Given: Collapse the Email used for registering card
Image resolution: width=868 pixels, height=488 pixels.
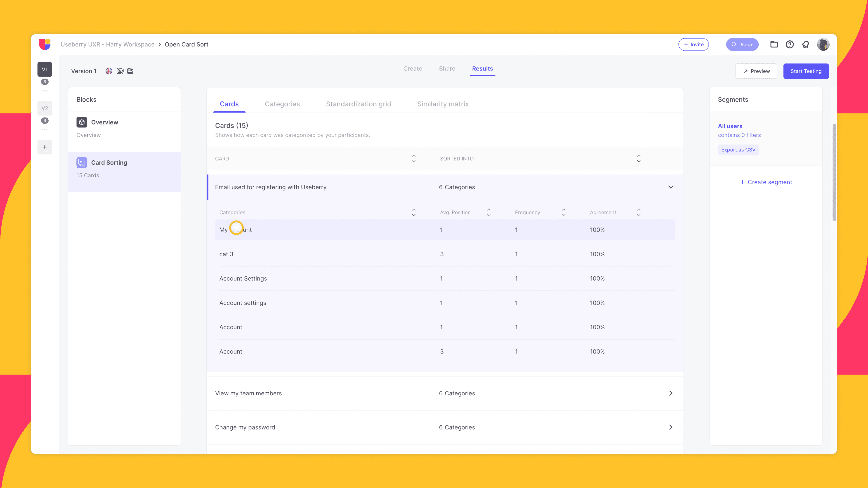Looking at the screenshot, I should (670, 187).
